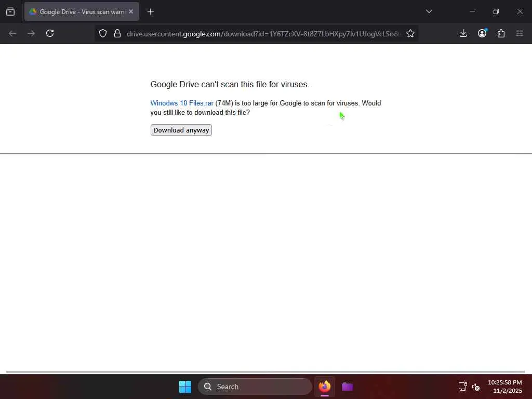
Task: Open Firefox from the taskbar
Action: click(x=325, y=387)
